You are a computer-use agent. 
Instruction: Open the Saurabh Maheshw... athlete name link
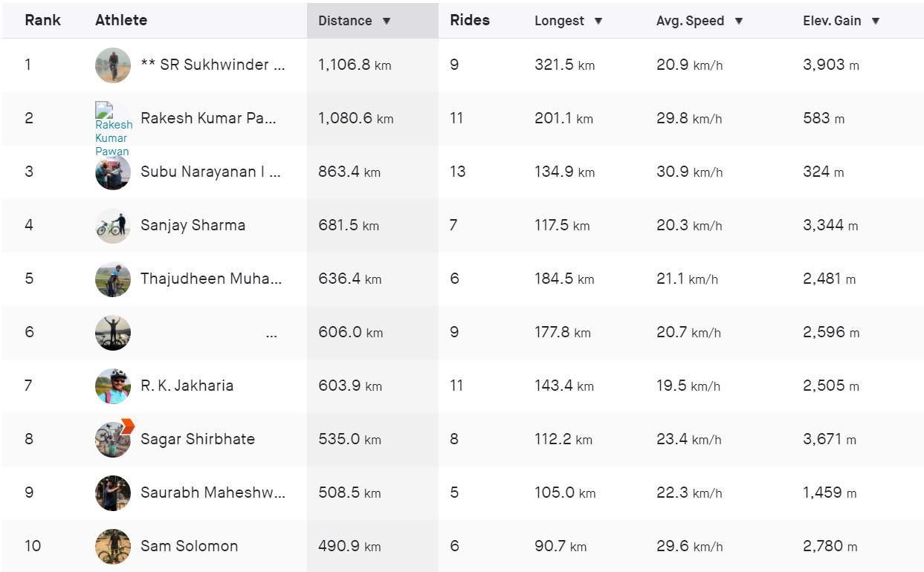click(213, 493)
